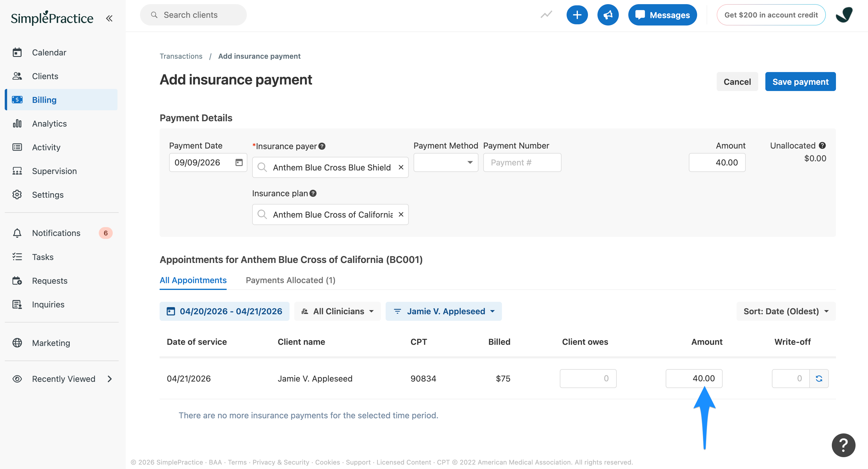Open the Jamie V. Appleseed client filter
The width and height of the screenshot is (868, 469).
(x=443, y=311)
